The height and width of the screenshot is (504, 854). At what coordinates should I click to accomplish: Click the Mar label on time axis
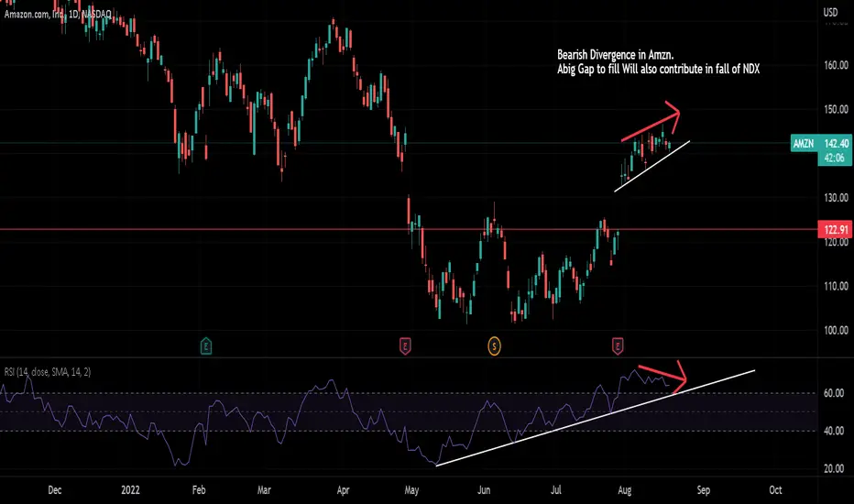coord(264,490)
